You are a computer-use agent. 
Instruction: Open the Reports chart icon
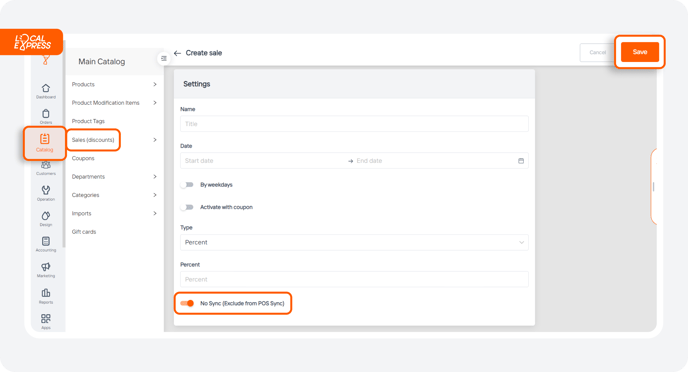coord(46,293)
